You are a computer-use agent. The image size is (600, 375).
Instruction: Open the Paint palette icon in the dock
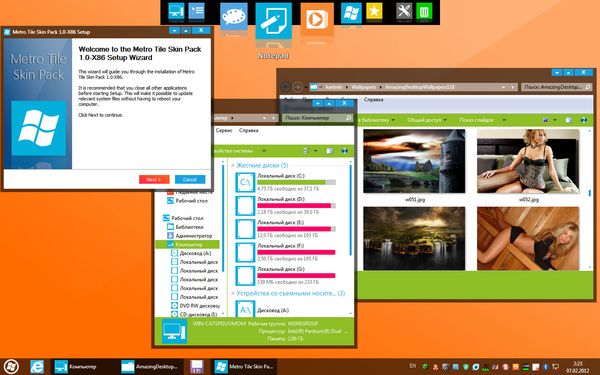pos(234,17)
